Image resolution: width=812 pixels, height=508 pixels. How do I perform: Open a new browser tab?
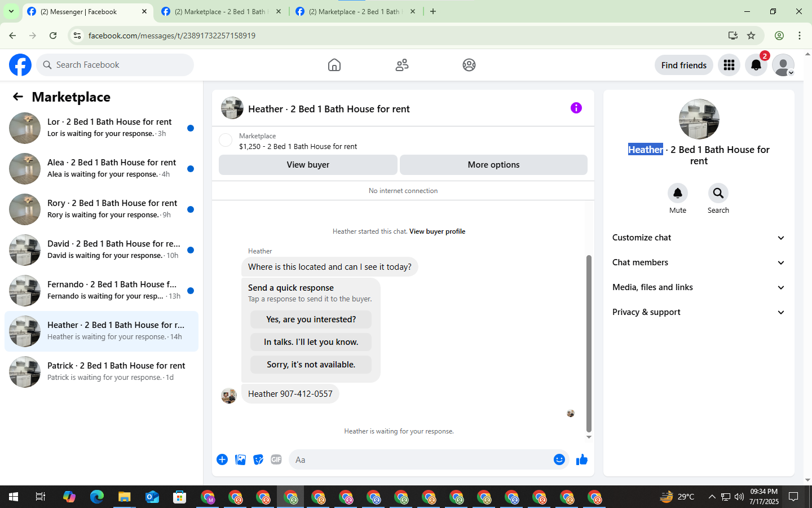pyautogui.click(x=433, y=11)
